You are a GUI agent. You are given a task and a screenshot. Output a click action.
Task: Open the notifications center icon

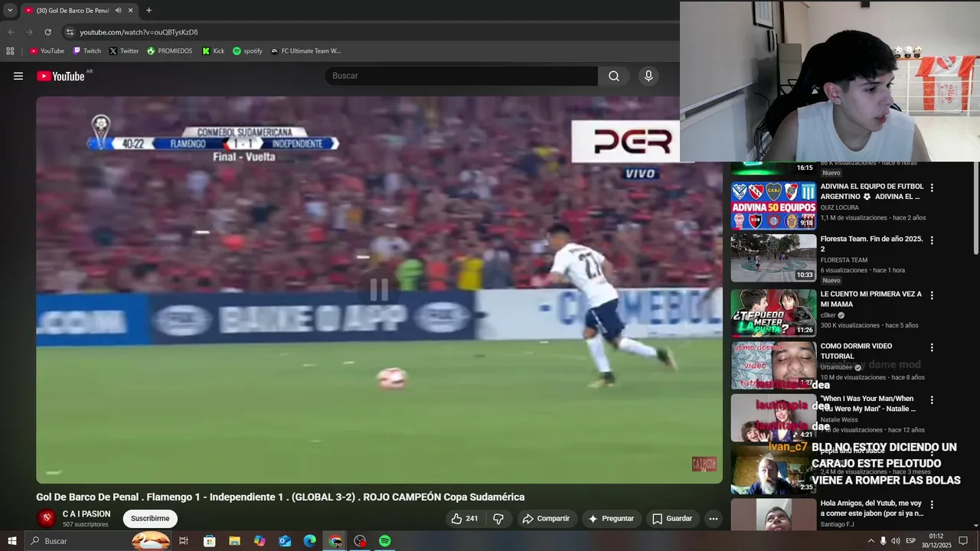[x=963, y=541]
